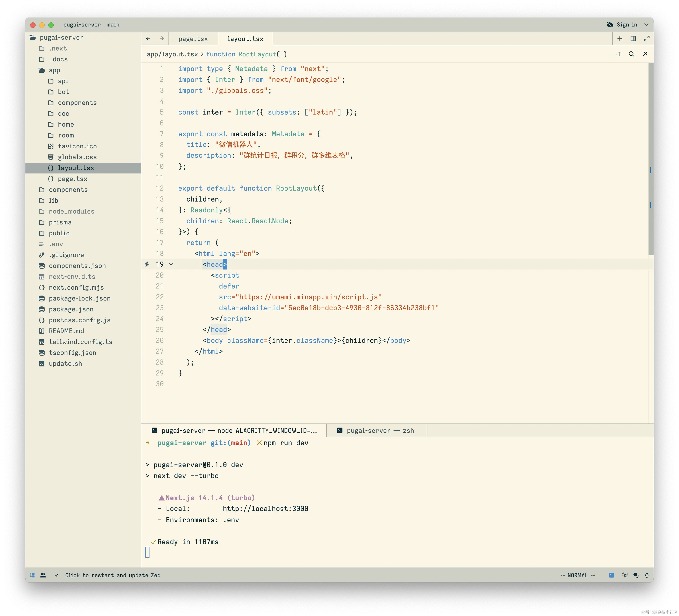This screenshot has height=616, width=679.
Task: Zoom the editor pane with expand arrows
Action: coord(647,39)
